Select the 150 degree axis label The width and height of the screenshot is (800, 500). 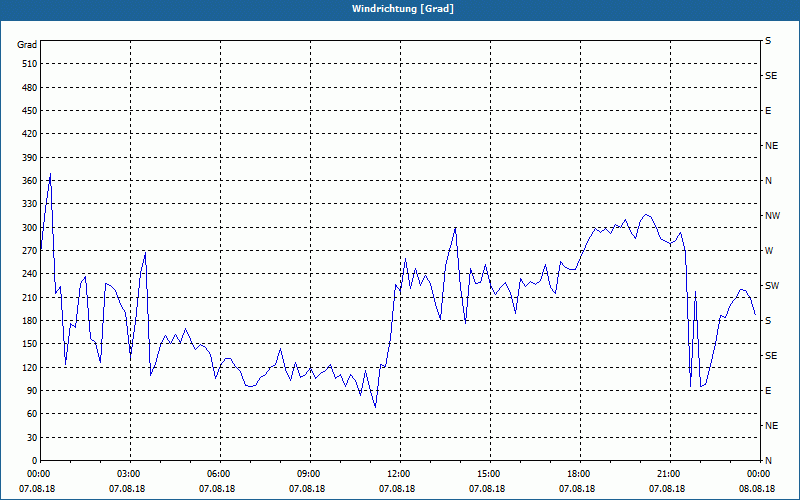point(30,344)
